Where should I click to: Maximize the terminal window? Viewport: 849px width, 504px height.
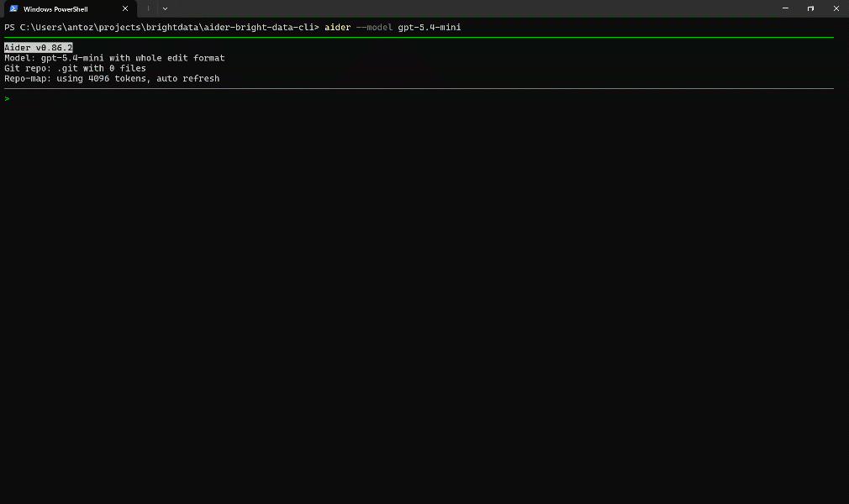810,8
